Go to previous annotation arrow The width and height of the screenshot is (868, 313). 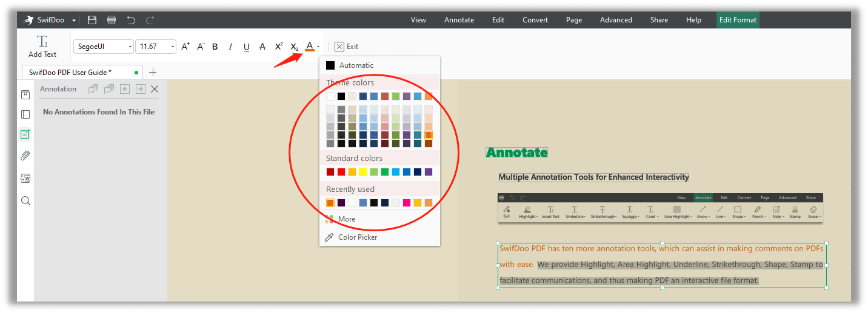tap(125, 89)
